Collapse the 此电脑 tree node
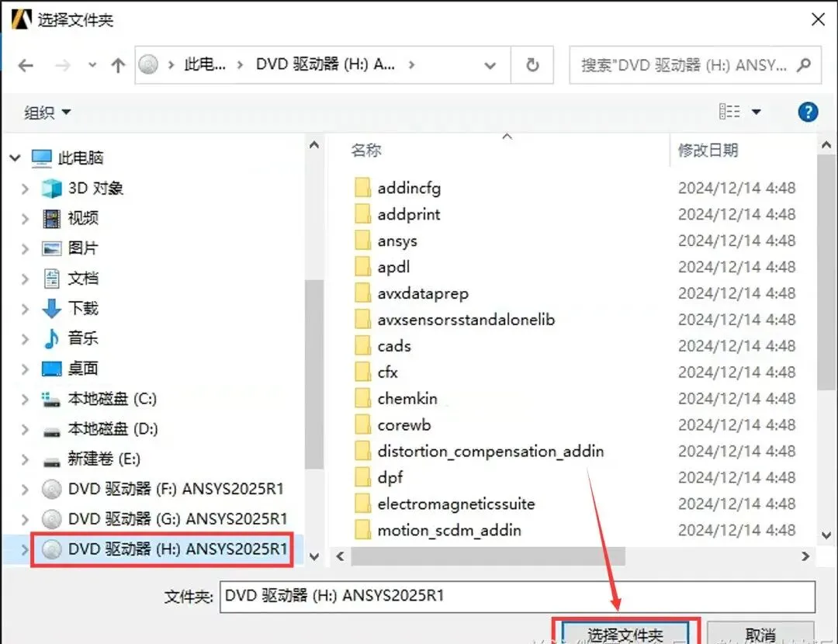This screenshot has width=838, height=644. tap(15, 158)
